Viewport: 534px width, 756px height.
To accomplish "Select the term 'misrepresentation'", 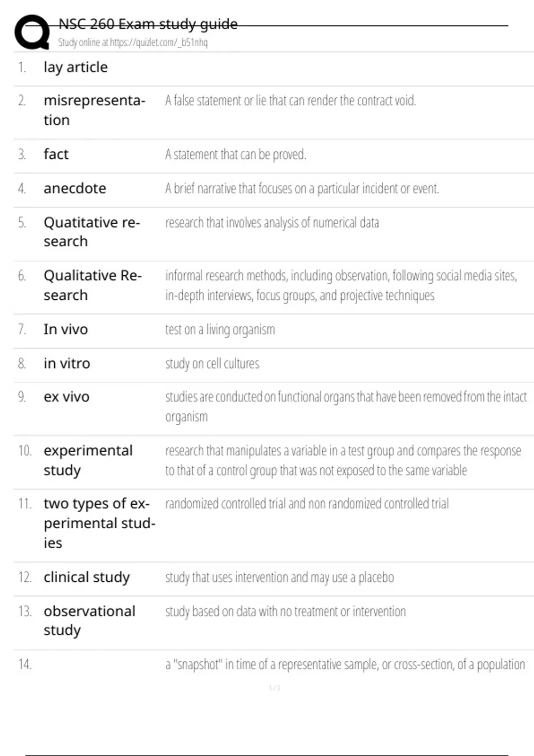I will (x=94, y=110).
